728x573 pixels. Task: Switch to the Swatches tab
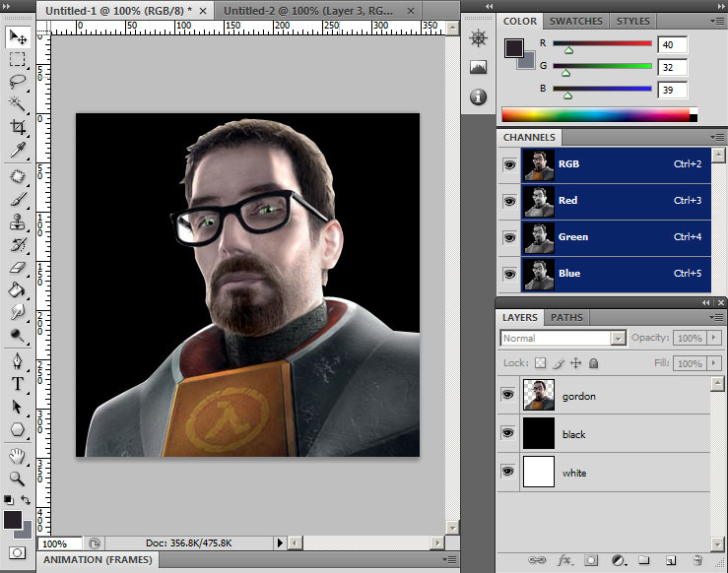(576, 21)
